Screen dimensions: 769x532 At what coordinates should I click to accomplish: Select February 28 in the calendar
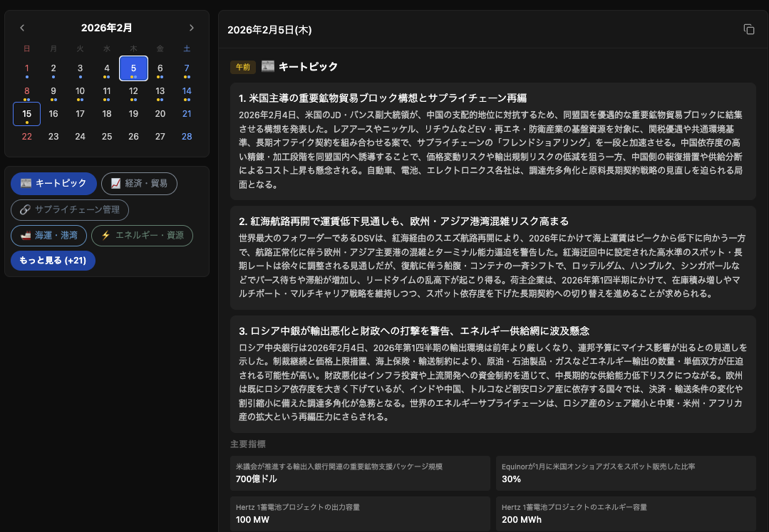point(187,136)
